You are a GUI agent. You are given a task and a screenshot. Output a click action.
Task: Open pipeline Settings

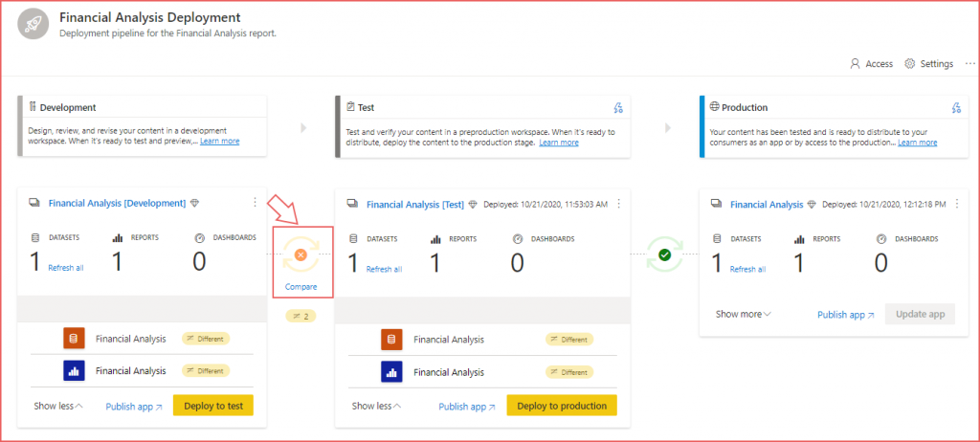[x=928, y=64]
